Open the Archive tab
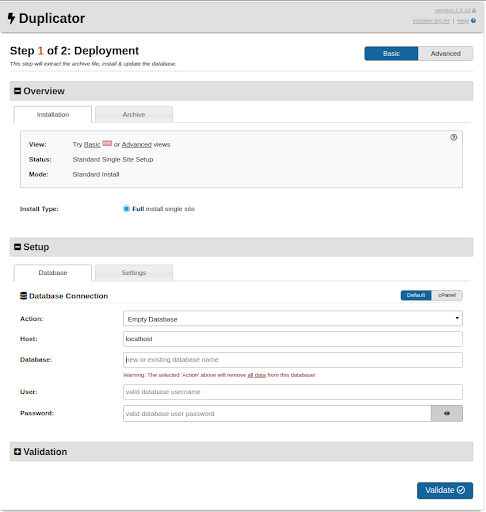This screenshot has height=512, width=486. coord(134,114)
